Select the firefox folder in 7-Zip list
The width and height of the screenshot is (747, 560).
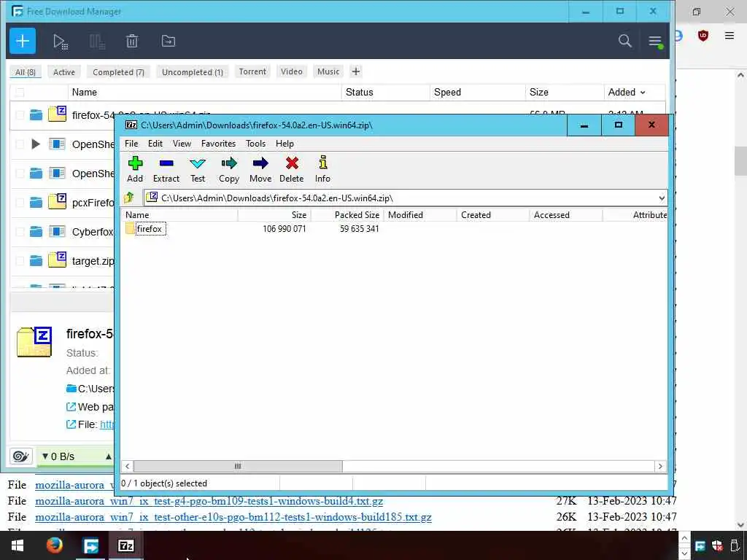tap(149, 228)
